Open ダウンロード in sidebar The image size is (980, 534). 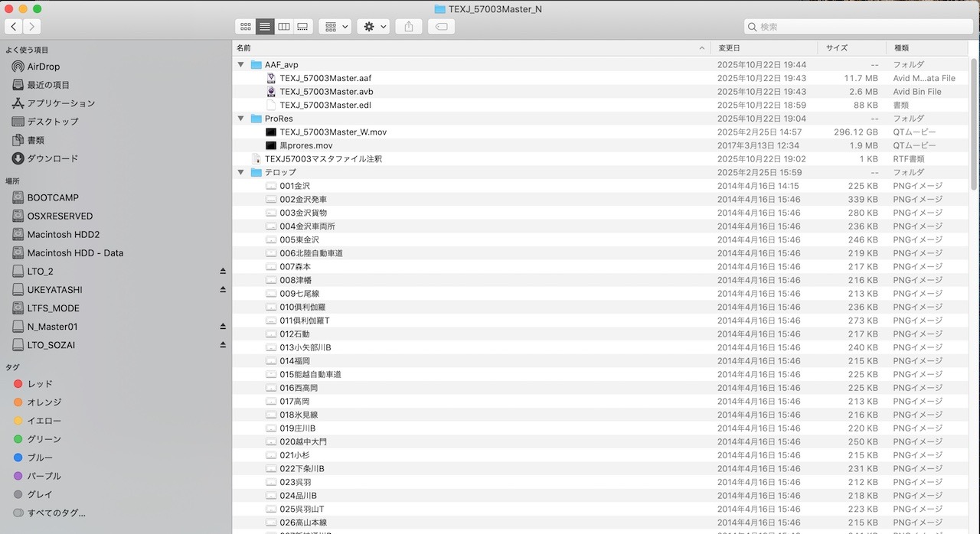(x=52, y=158)
